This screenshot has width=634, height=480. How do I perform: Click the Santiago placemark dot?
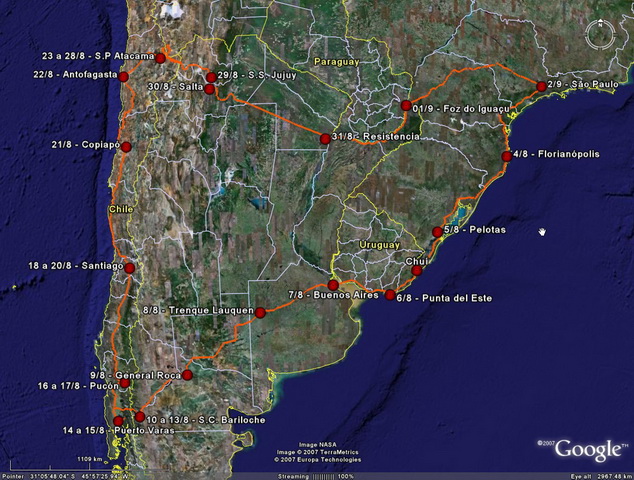(x=129, y=267)
